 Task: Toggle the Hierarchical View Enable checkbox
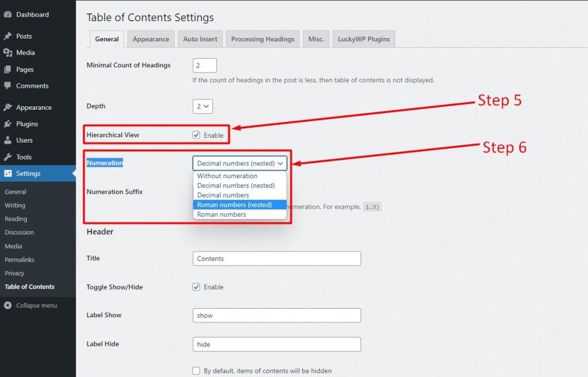[196, 135]
